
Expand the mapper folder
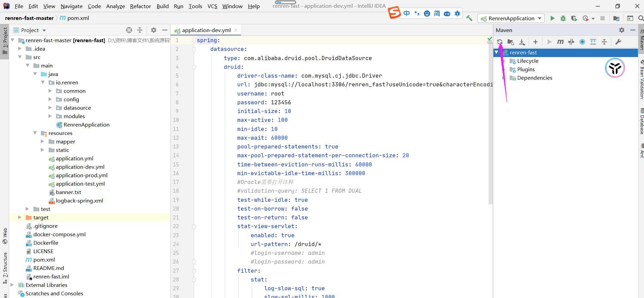tap(42, 141)
